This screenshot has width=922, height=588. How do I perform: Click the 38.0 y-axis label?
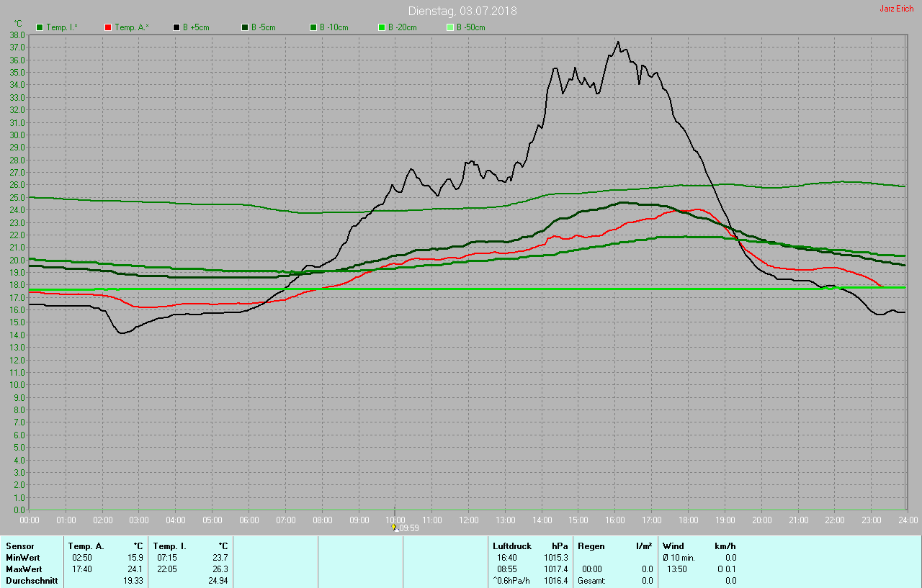(x=18, y=35)
